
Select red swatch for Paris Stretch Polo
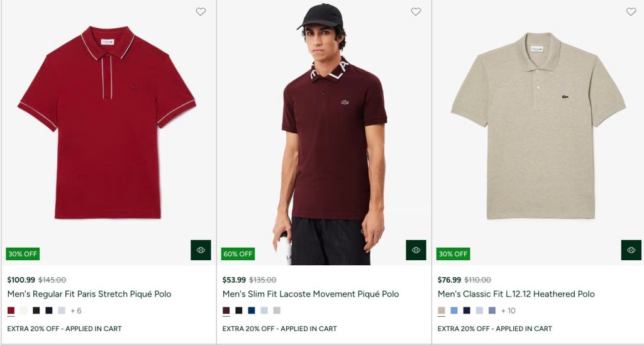11,310
